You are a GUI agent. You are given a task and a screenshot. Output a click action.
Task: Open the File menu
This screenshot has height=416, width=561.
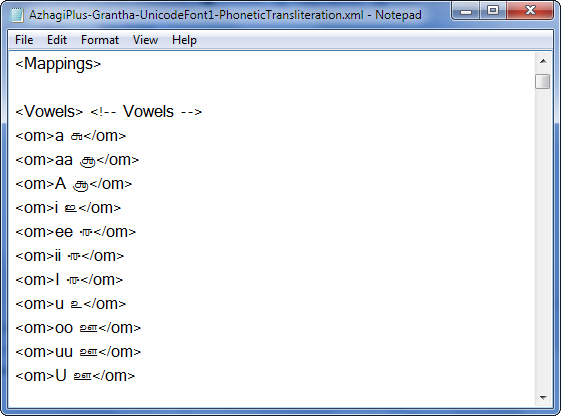coord(24,40)
